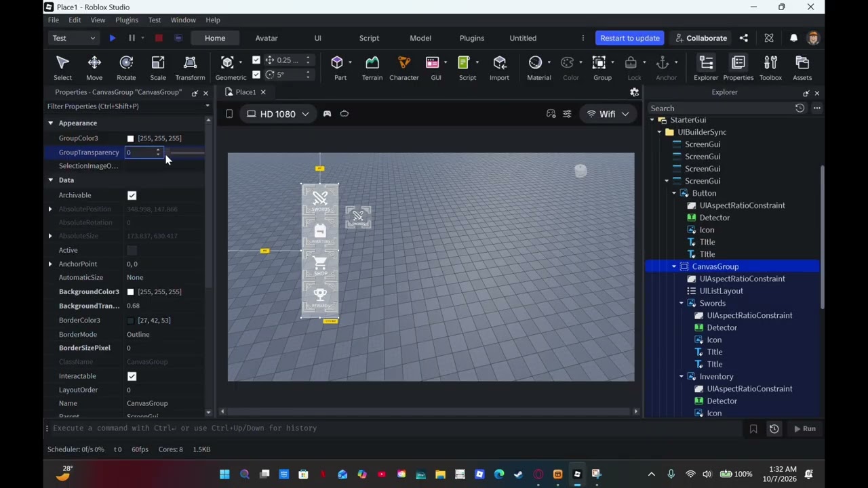The image size is (868, 488).
Task: Toggle the Interactable checkbox
Action: 132,376
